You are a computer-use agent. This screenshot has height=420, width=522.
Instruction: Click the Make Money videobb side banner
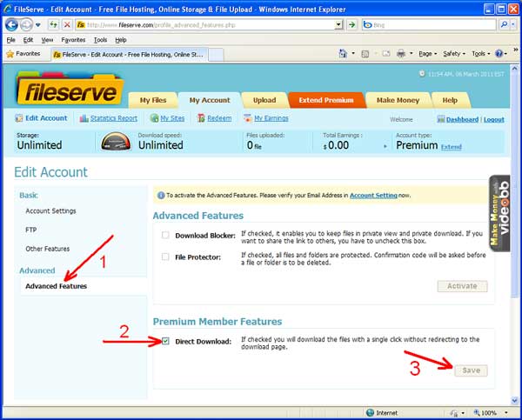coord(499,213)
